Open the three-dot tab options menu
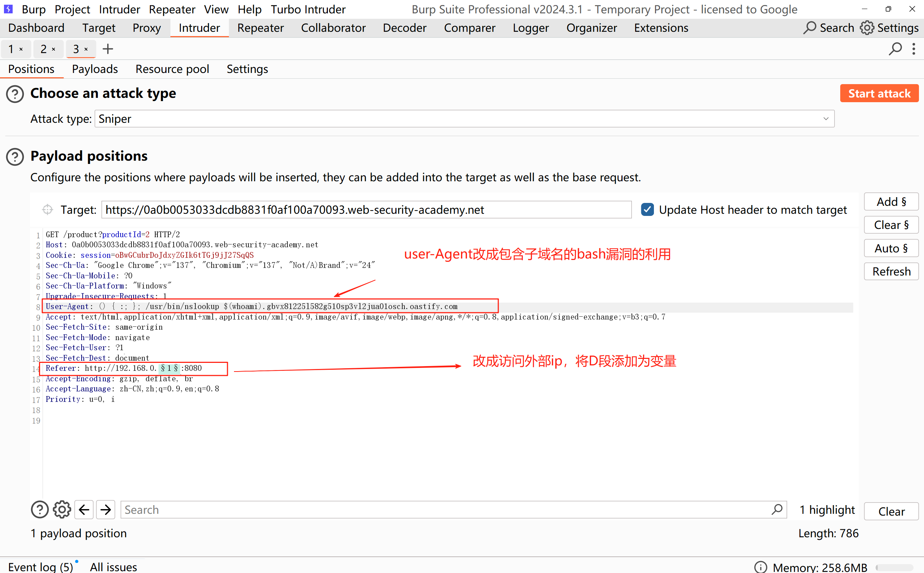 point(914,49)
